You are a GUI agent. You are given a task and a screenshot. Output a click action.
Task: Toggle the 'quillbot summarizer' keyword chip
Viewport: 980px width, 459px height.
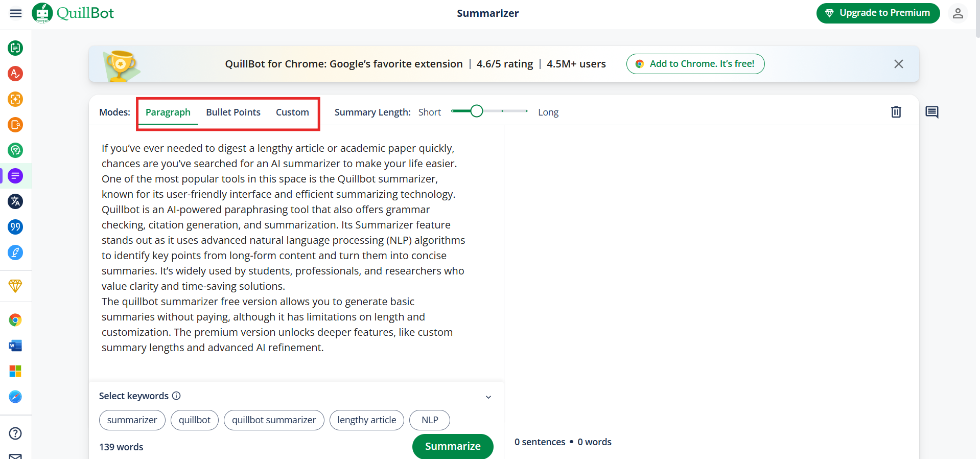274,420
